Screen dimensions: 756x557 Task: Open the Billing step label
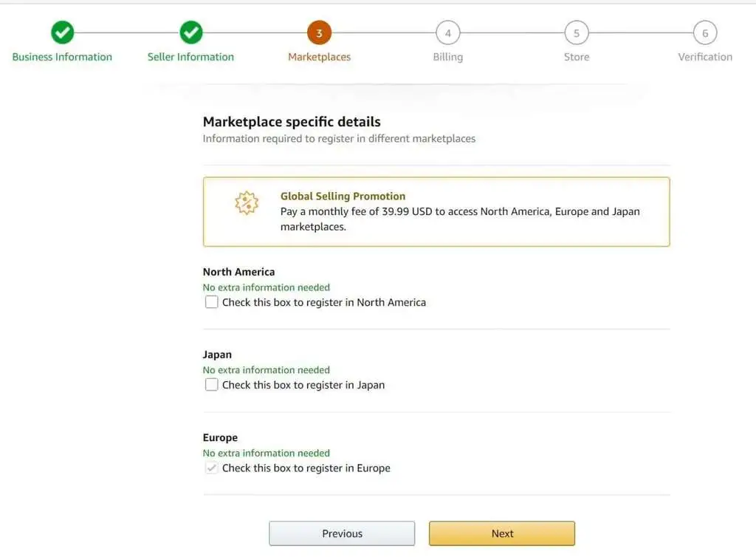pyautogui.click(x=448, y=57)
